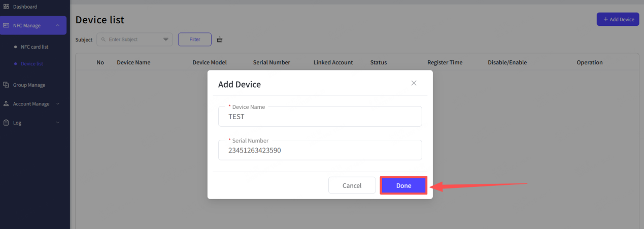This screenshot has height=229, width=644.
Task: Collapse the NFC Manage menu chevron
Action: [58, 25]
